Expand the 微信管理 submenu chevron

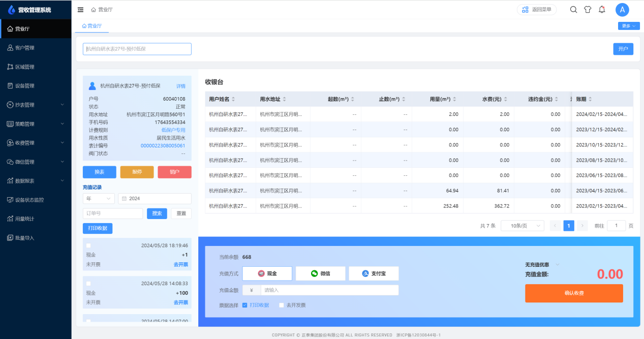[x=63, y=162]
